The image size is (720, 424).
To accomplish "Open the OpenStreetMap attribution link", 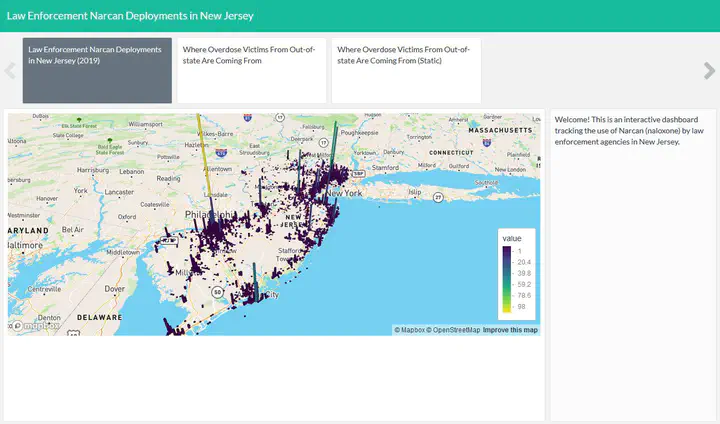I will [455, 330].
